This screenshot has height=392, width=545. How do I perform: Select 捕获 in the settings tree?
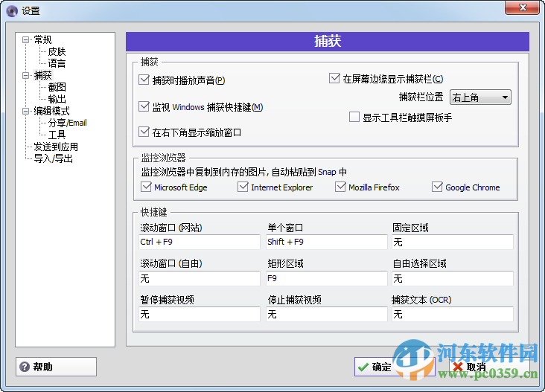(x=42, y=75)
